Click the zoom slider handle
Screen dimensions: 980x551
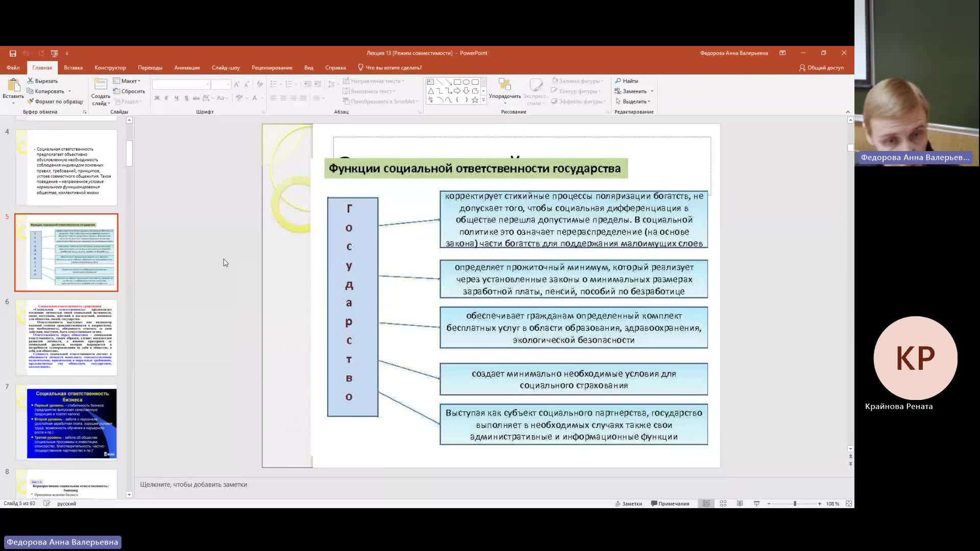tap(795, 504)
